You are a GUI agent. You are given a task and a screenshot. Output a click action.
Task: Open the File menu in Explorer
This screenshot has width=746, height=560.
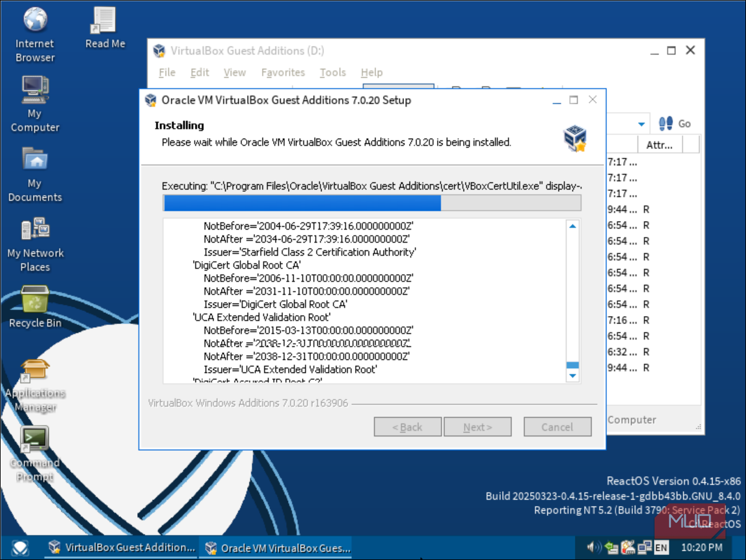tap(167, 73)
